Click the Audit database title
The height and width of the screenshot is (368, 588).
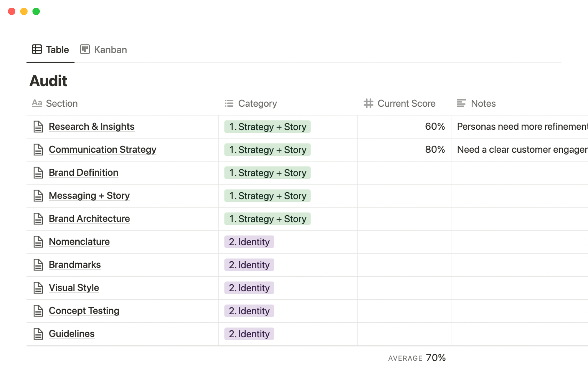point(48,81)
